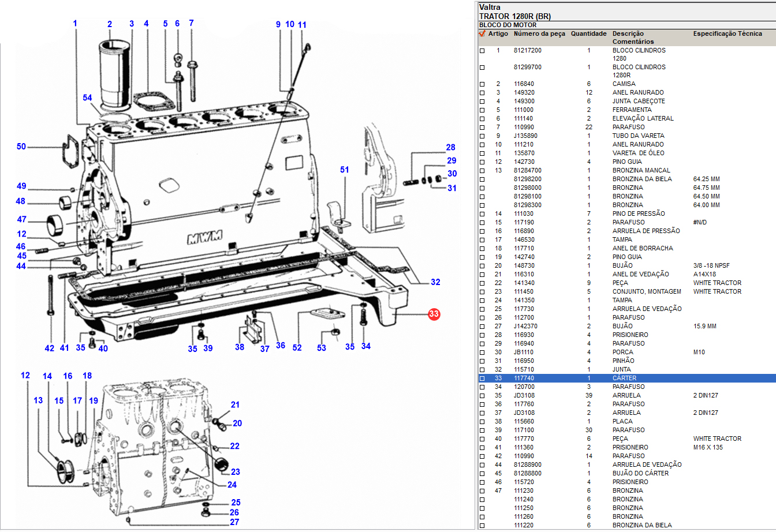Click callout number 23 in lower diagram
Image resolution: width=776 pixels, height=532 pixels.
pyautogui.click(x=236, y=472)
